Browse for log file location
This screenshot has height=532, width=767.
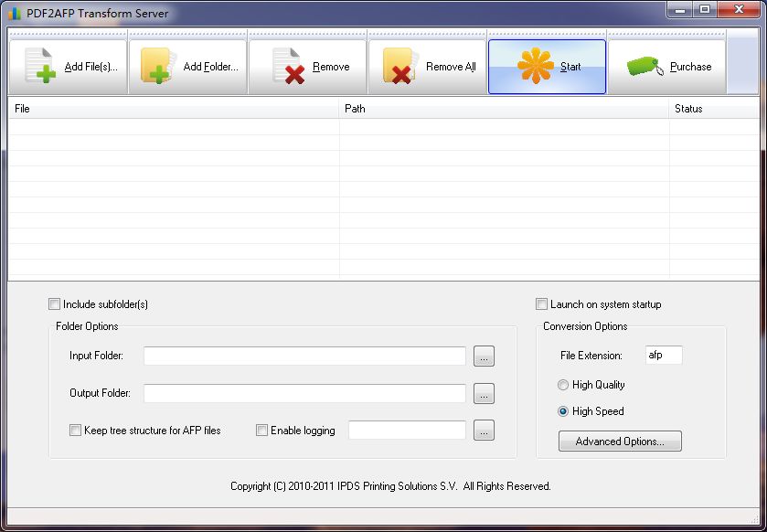pyautogui.click(x=484, y=431)
